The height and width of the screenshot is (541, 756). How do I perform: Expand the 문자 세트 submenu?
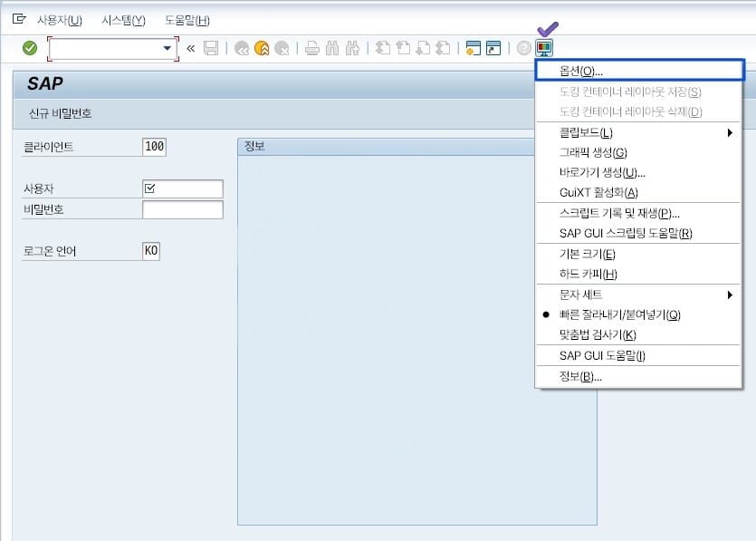638,295
